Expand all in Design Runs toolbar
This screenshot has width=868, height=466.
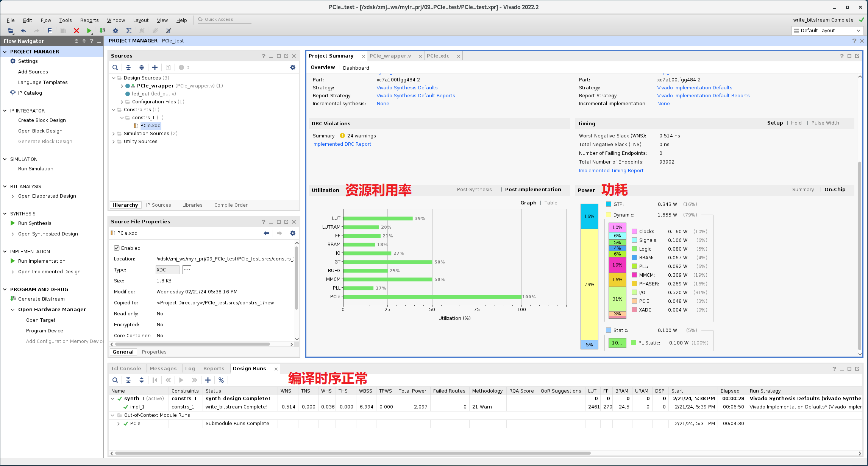[x=142, y=380]
